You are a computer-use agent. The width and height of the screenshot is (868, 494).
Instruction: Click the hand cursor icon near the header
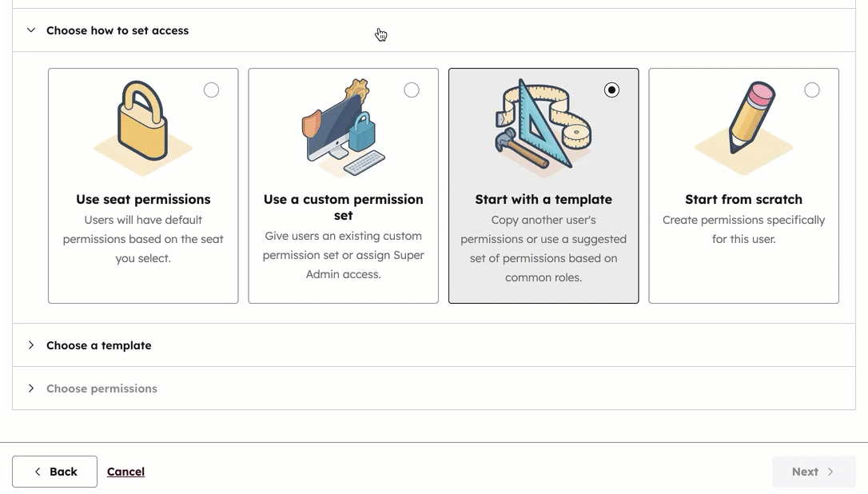(380, 34)
